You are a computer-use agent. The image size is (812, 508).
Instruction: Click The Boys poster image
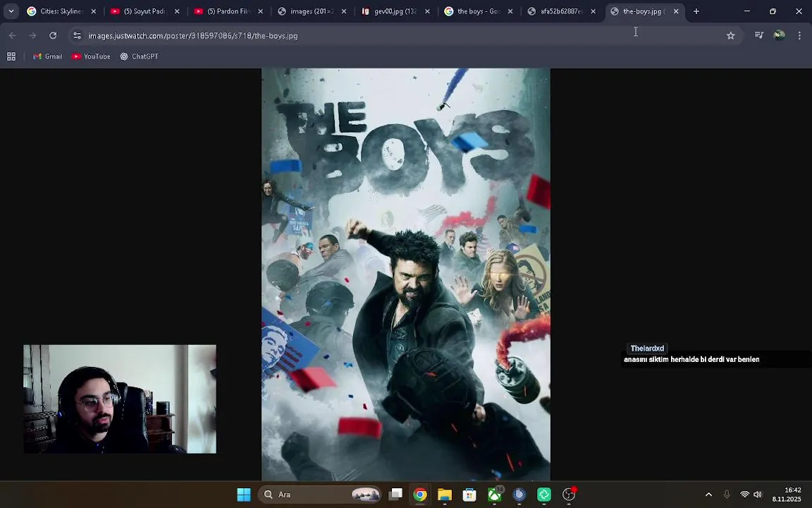[405, 274]
